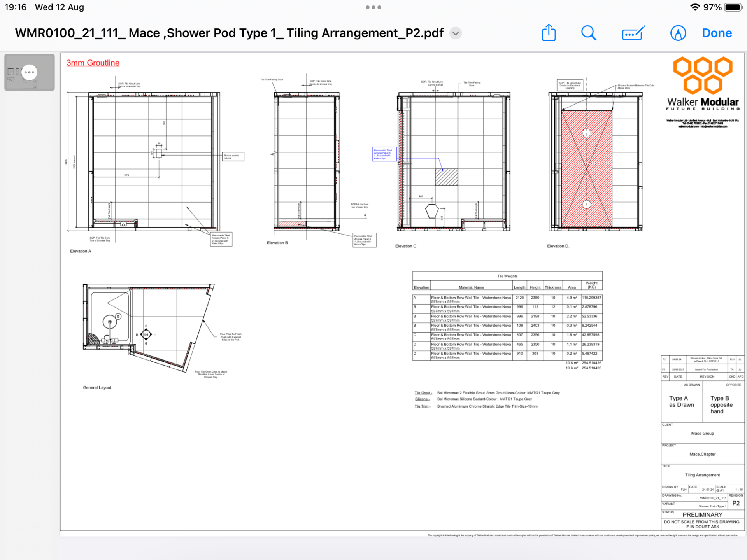Viewport: 747px width, 560px height.
Task: Click the weight value 118.299387
Action: pyautogui.click(x=591, y=297)
